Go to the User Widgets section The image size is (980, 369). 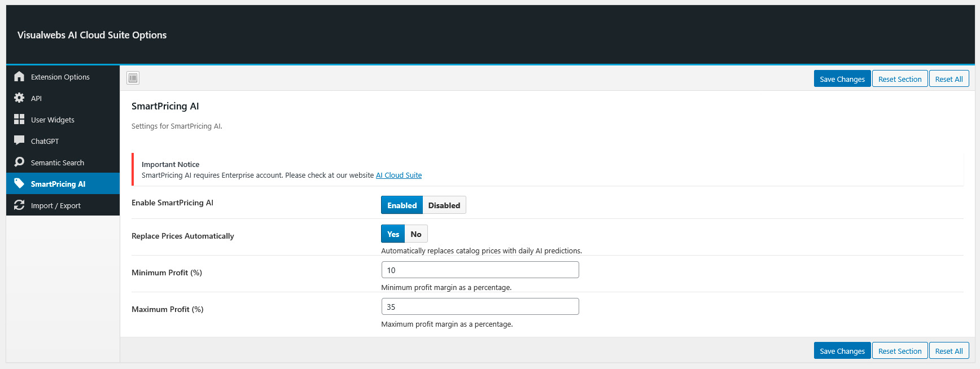pyautogui.click(x=63, y=120)
